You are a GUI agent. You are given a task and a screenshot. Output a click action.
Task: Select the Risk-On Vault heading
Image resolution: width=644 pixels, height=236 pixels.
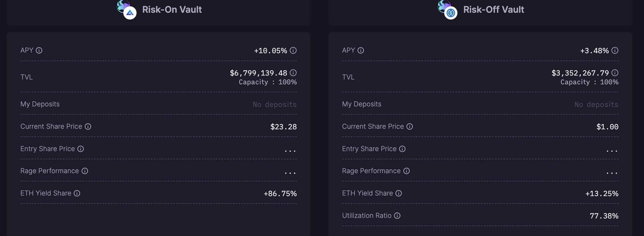[x=172, y=10]
